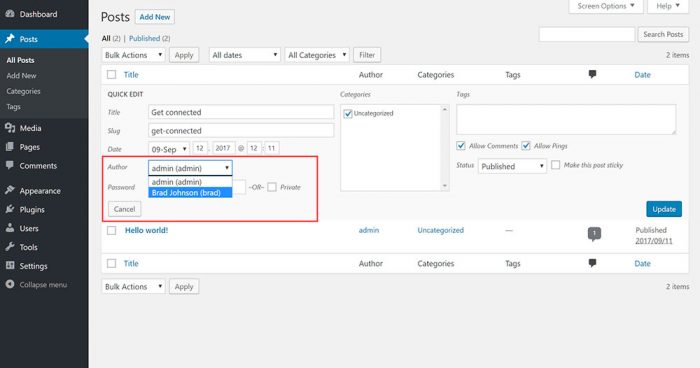
Task: Click the Appearance paintbrush icon
Action: coord(10,190)
